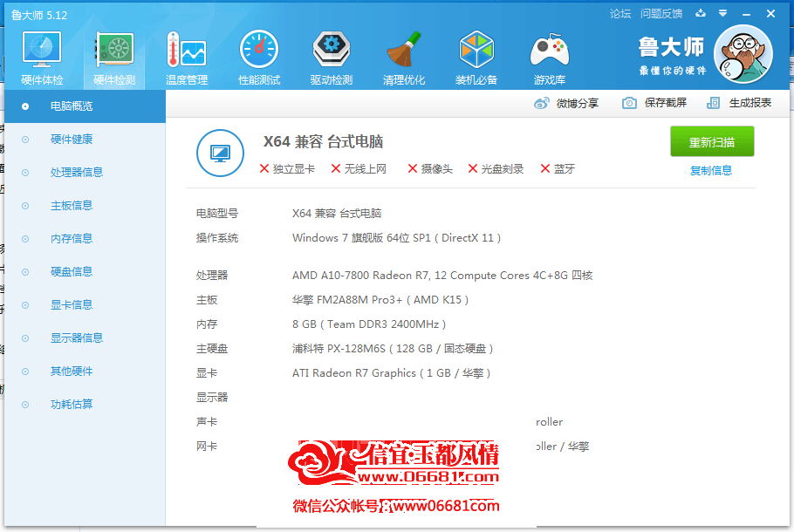Click the report icon for 生成报表
This screenshot has width=794, height=532.
tap(713, 103)
